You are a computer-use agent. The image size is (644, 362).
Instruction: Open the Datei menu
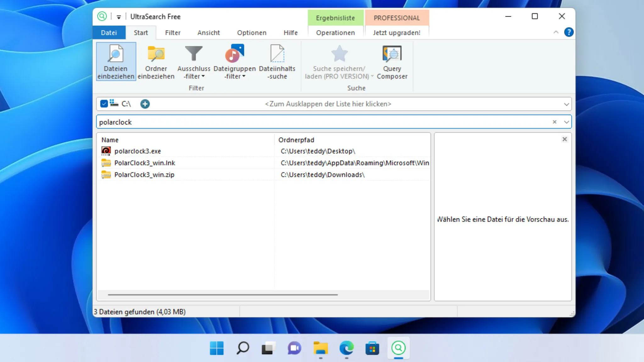[109, 32]
